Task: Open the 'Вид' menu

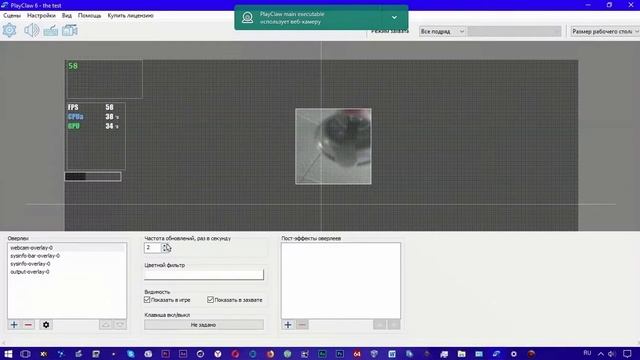Action: pos(67,16)
